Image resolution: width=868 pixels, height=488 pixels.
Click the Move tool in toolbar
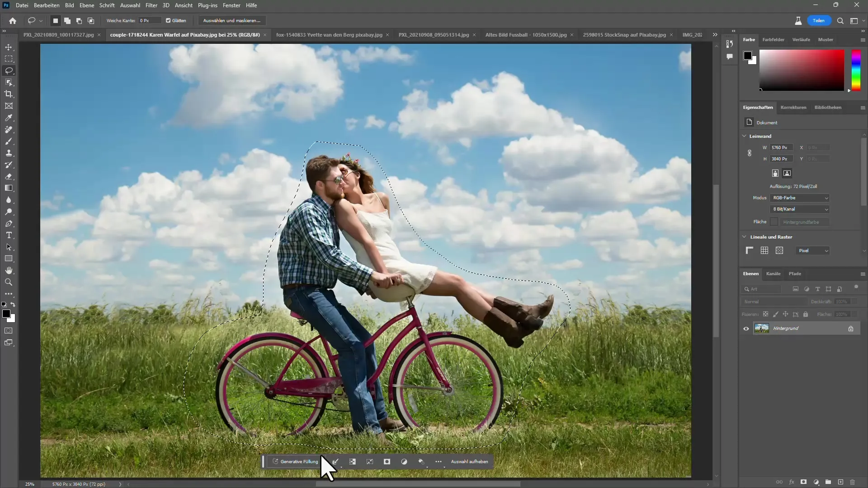point(9,47)
